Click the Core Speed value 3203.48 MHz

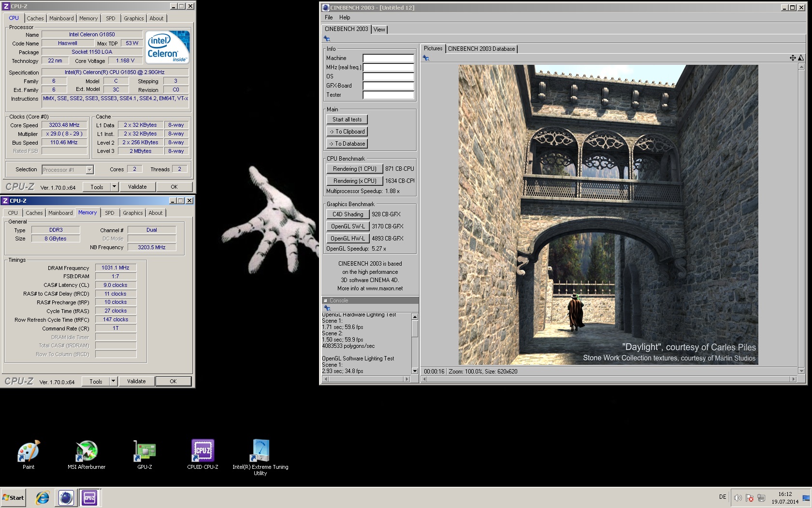click(64, 125)
